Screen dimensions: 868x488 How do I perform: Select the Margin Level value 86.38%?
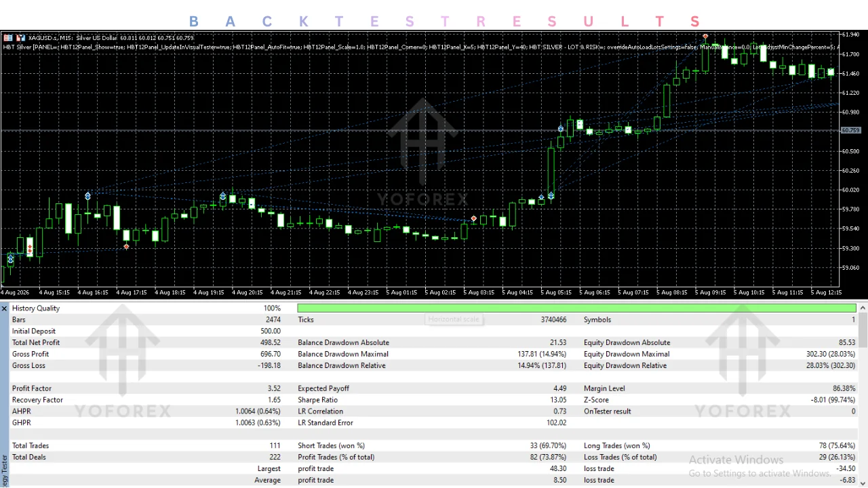pyautogui.click(x=844, y=389)
